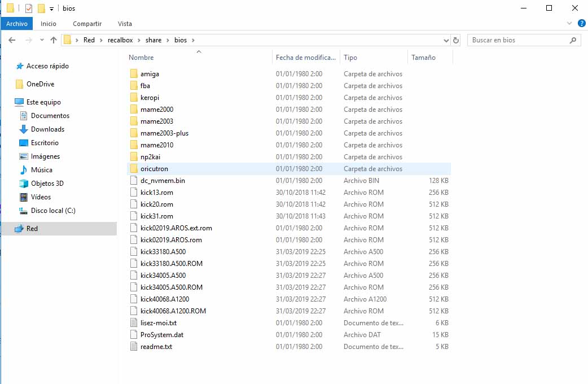The width and height of the screenshot is (588, 384).
Task: Select file kick02019.AROS.ext.rom
Action: (176, 228)
